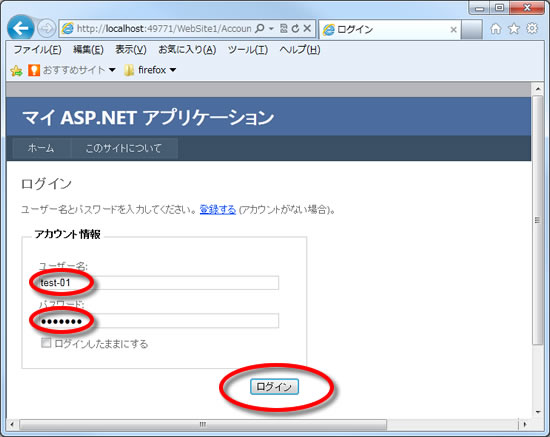Open the ファイル(F) menu
The height and width of the screenshot is (437, 550).
point(38,50)
